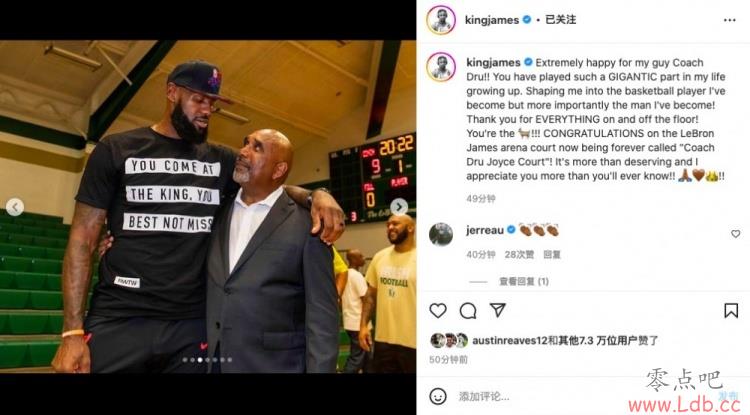
Task: Click kingjames header profile avatar
Action: (441, 20)
